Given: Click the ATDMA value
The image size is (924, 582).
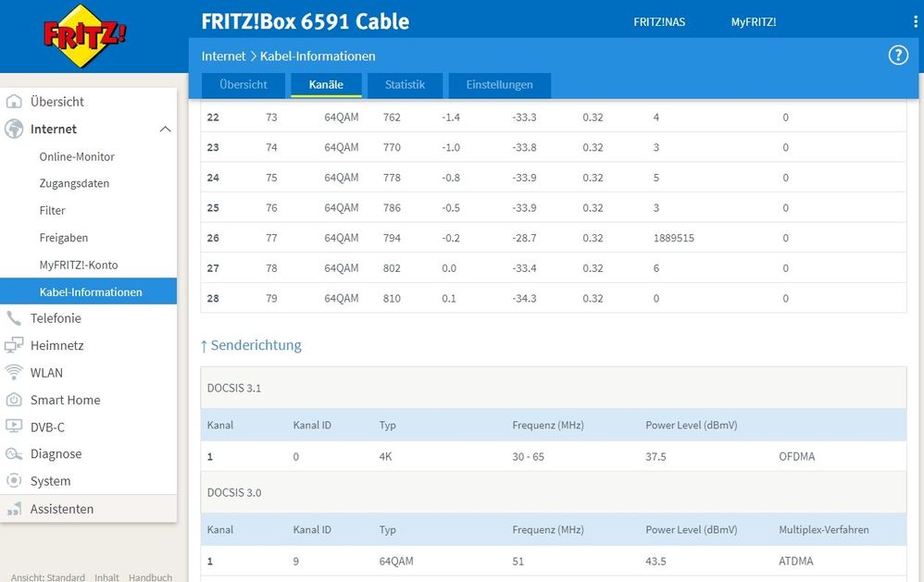Looking at the screenshot, I should click(x=796, y=562).
